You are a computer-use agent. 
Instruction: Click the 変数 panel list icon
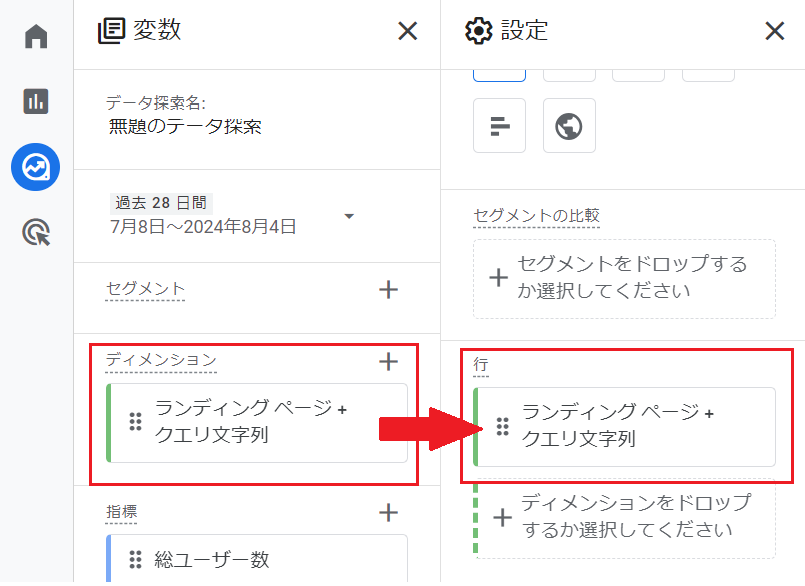[111, 31]
